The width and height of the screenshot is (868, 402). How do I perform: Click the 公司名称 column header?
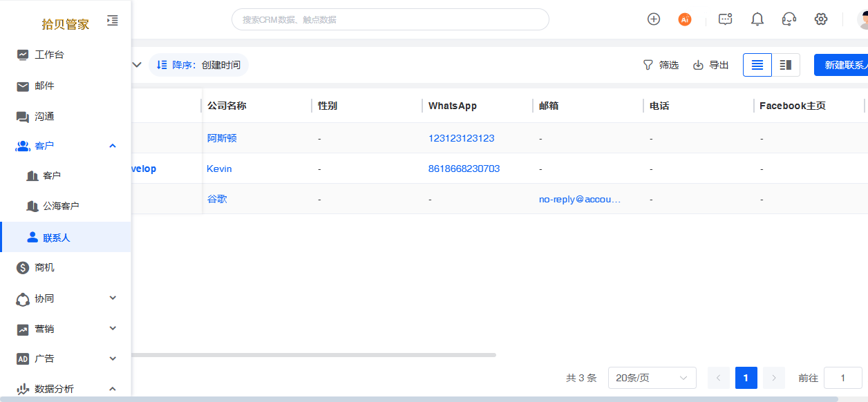[x=227, y=106]
